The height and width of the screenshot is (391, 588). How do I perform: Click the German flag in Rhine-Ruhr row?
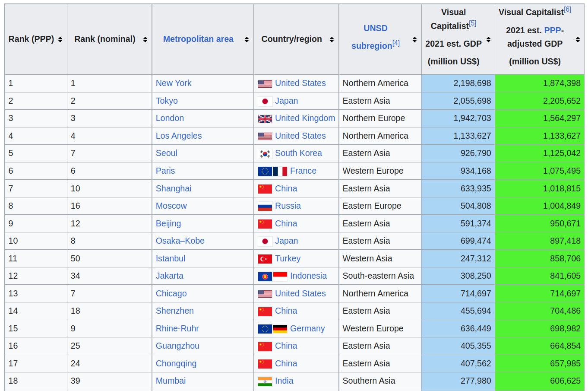(x=280, y=329)
